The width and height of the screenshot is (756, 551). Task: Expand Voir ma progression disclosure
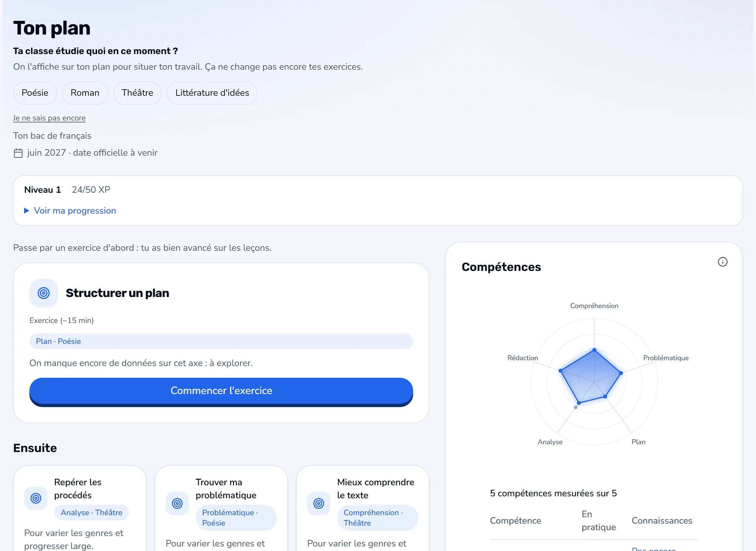70,210
